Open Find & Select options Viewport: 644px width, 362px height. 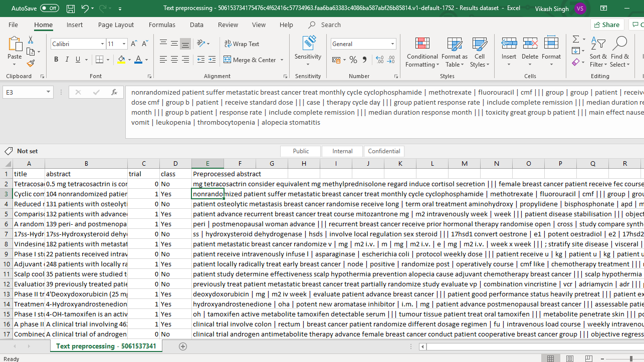point(620,53)
